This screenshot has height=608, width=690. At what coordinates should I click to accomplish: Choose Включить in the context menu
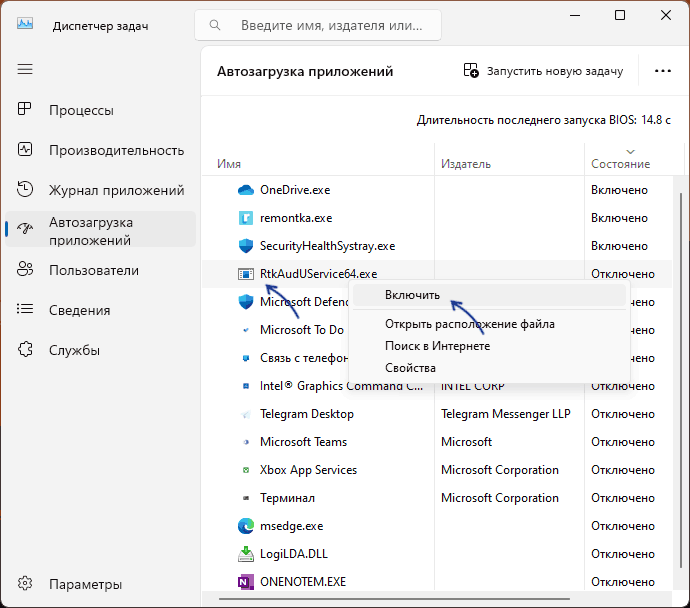point(489,295)
